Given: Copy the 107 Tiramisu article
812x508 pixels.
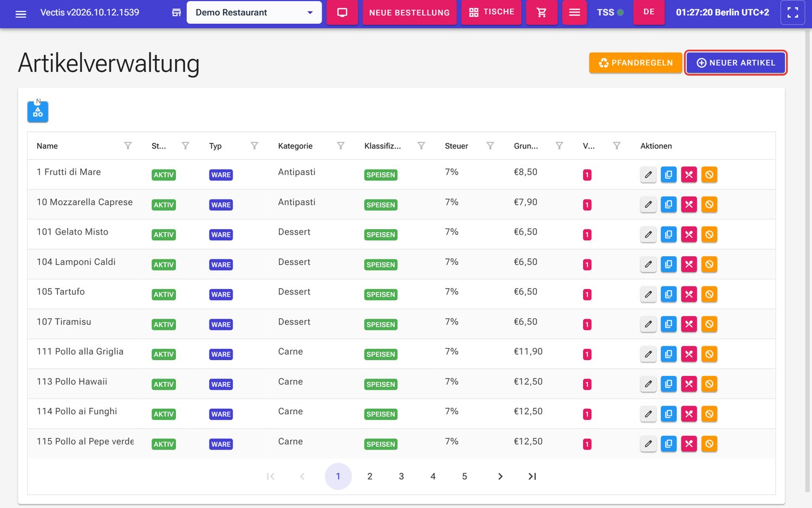Looking at the screenshot, I should coord(669,324).
